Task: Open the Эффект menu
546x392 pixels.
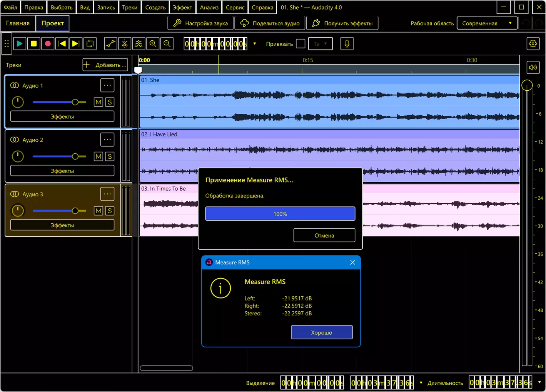Action: tap(182, 7)
